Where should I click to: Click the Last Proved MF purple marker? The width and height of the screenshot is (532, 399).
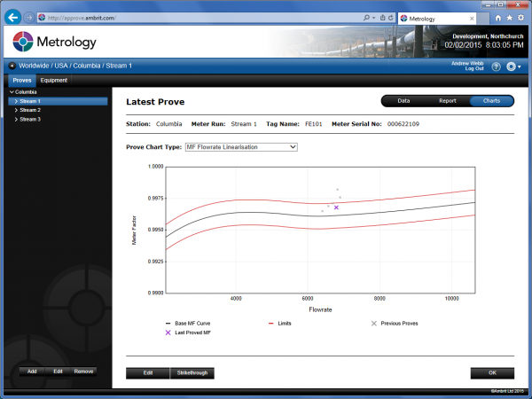[x=336, y=207]
